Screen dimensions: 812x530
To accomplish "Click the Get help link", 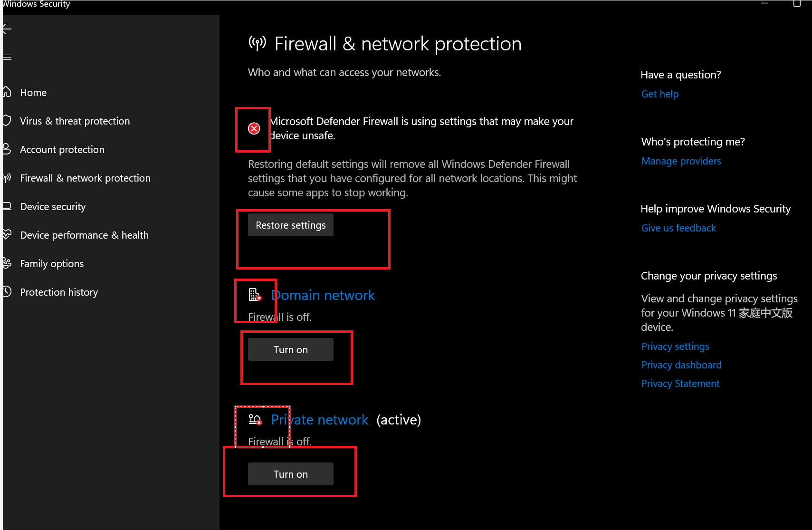I will tap(660, 94).
